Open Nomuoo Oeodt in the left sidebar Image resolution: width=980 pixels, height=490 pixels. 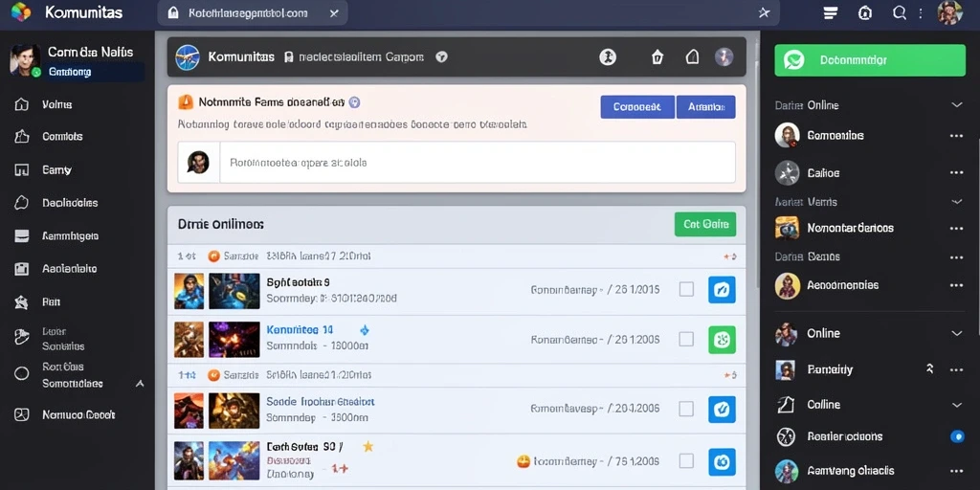[x=77, y=414]
